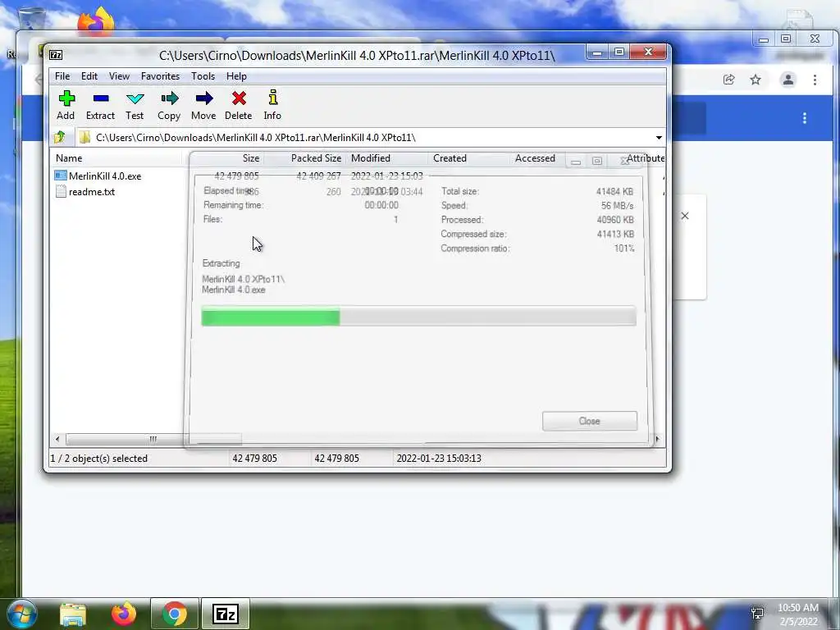Click the scrollbar left arrow

(57, 440)
